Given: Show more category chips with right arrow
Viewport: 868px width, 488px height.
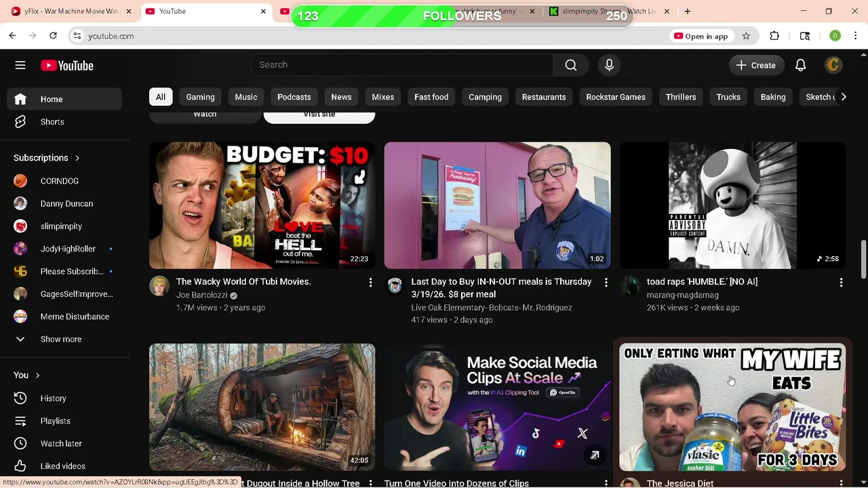Looking at the screenshot, I should 843,97.
